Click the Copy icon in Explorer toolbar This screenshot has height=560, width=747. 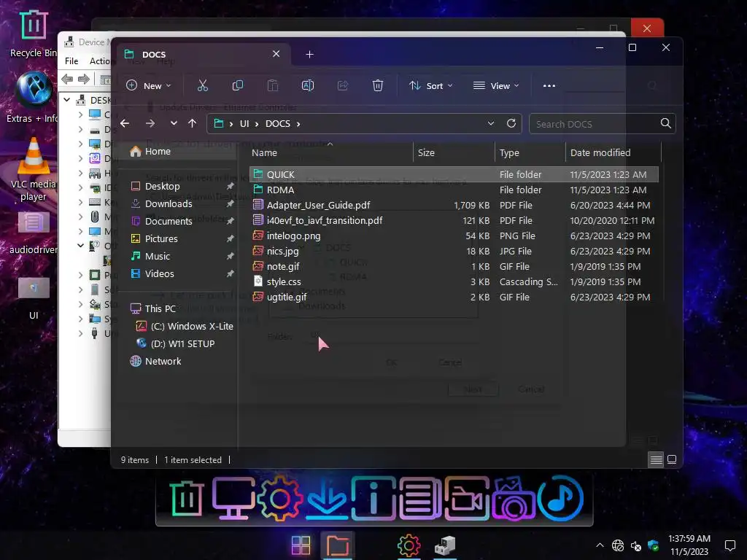click(237, 86)
